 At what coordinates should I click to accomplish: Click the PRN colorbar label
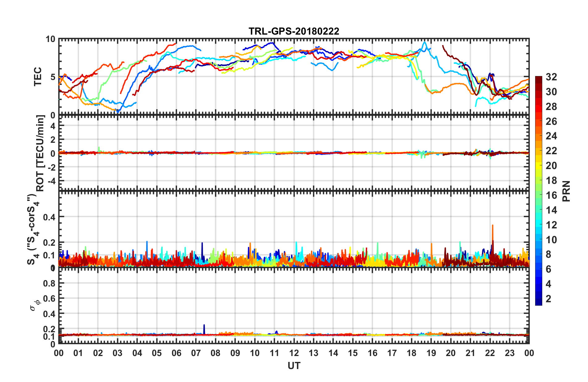click(x=566, y=191)
